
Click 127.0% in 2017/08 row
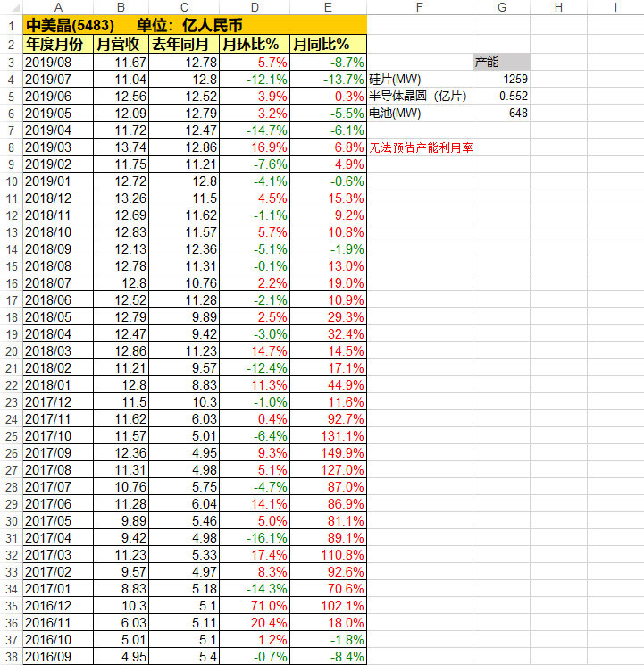pos(328,470)
